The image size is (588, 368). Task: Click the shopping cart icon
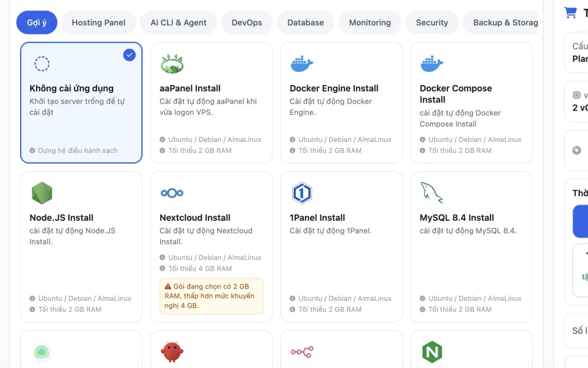pyautogui.click(x=570, y=13)
